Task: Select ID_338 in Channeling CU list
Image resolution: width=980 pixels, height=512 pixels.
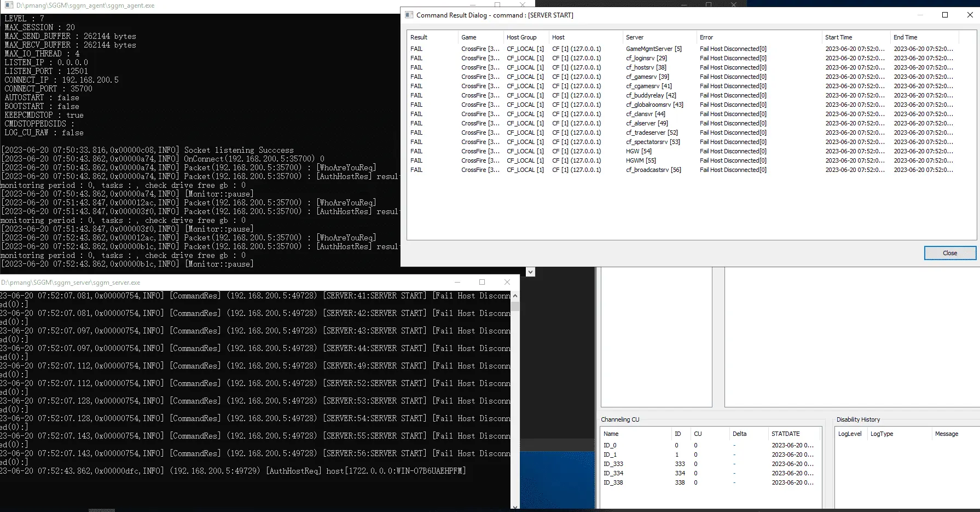Action: click(710, 482)
